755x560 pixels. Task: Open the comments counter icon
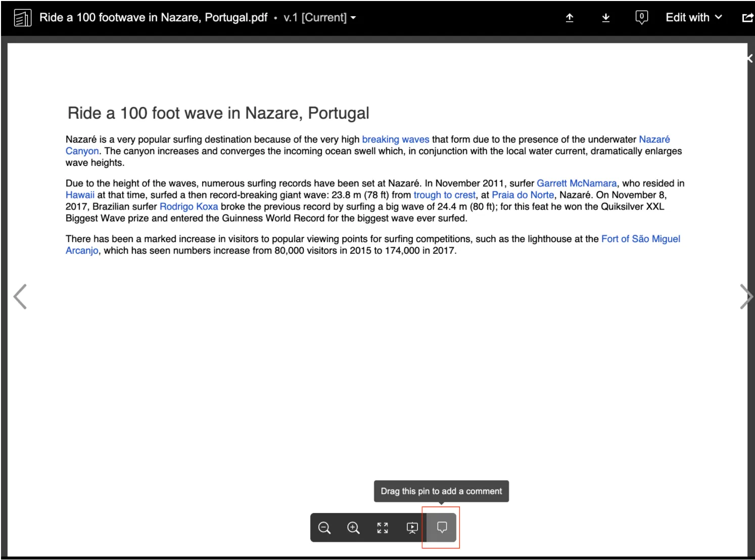(641, 17)
